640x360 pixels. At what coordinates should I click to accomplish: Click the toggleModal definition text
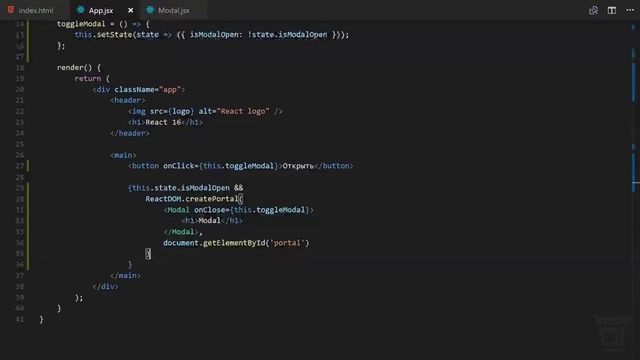tap(81, 24)
